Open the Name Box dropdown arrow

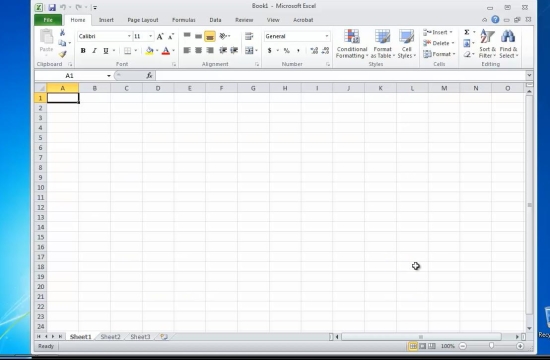pos(109,76)
